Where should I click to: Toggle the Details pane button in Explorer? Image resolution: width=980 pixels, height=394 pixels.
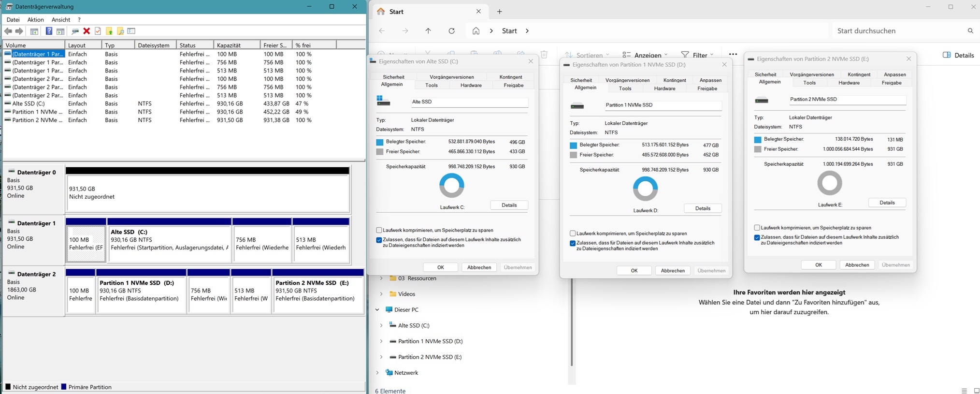point(958,55)
